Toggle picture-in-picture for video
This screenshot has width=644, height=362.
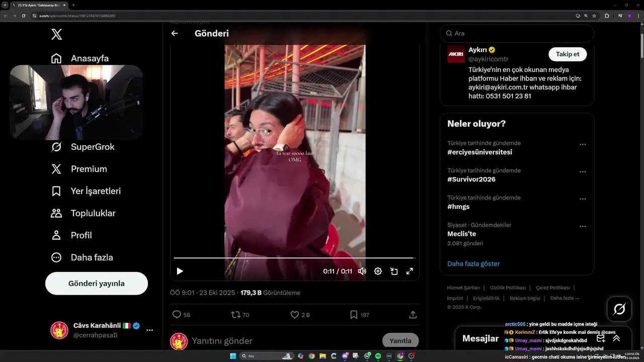394,271
